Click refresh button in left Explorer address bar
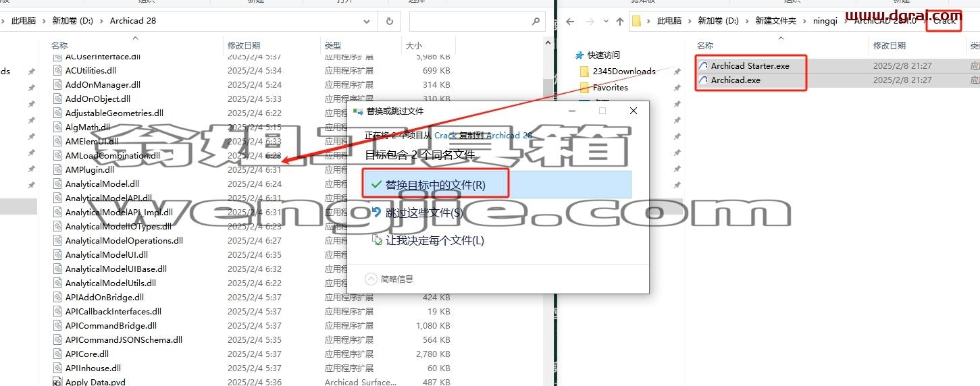Image resolution: width=980 pixels, height=386 pixels. (390, 21)
